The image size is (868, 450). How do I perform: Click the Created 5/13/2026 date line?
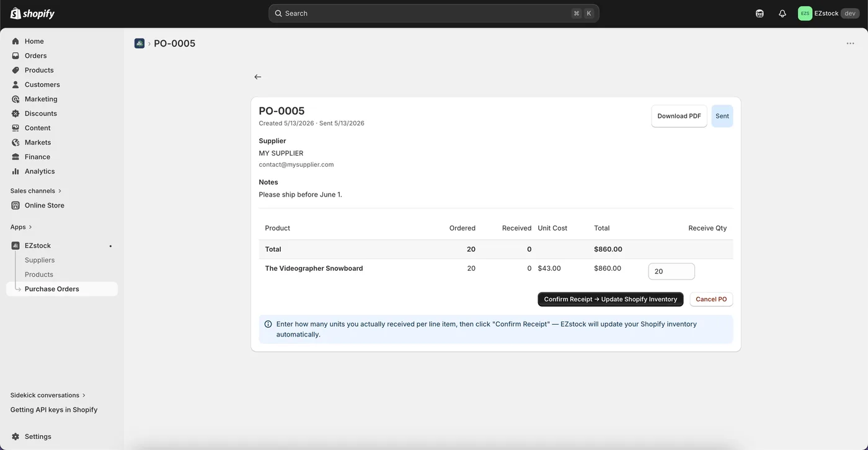pos(311,123)
